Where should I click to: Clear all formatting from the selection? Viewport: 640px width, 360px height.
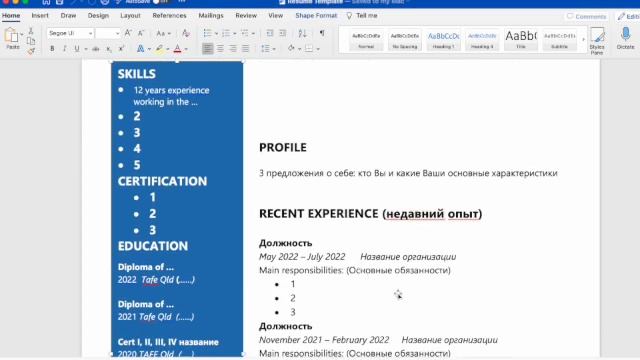click(186, 33)
